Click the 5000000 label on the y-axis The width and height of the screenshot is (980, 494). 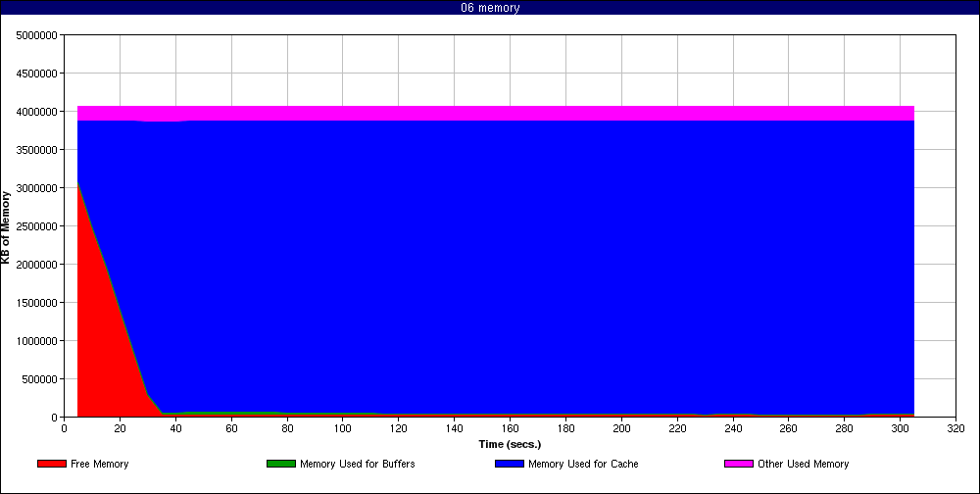click(36, 35)
